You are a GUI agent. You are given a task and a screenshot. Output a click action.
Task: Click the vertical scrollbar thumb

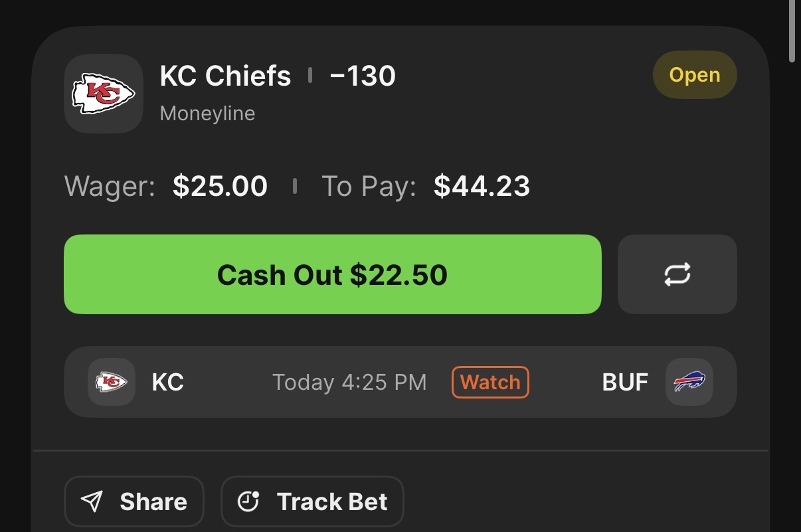point(792,31)
